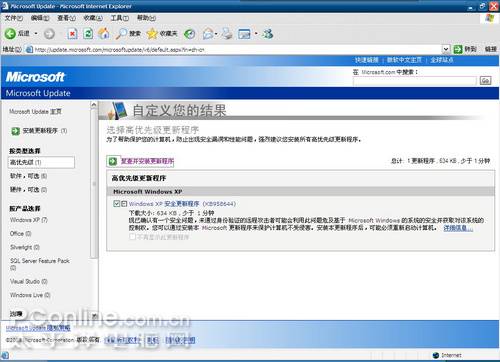The width and height of the screenshot is (500, 362).
Task: Click the green Go (转到) button
Action: (465, 49)
